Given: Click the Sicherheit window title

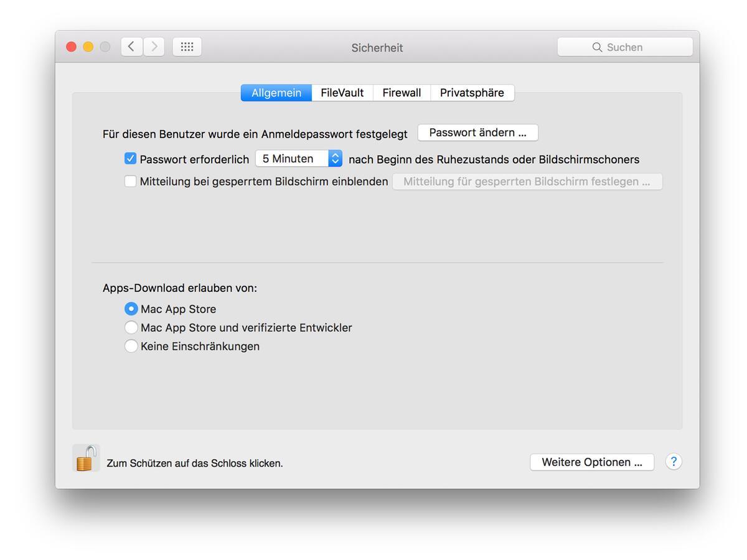Looking at the screenshot, I should pyautogui.click(x=377, y=48).
